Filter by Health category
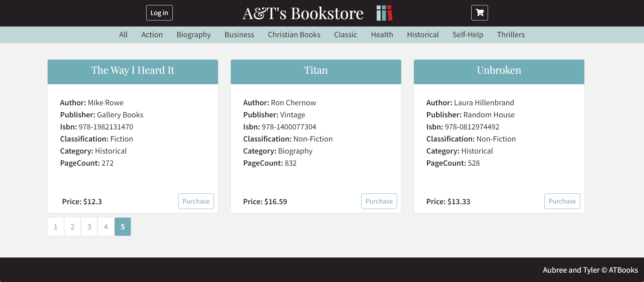Screen dimensions: 644x282 [x=382, y=35]
